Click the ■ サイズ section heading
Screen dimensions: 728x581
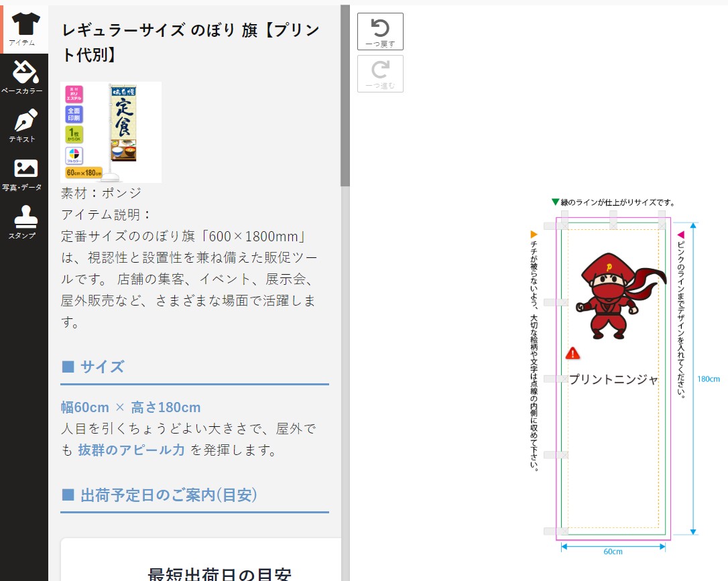[93, 367]
